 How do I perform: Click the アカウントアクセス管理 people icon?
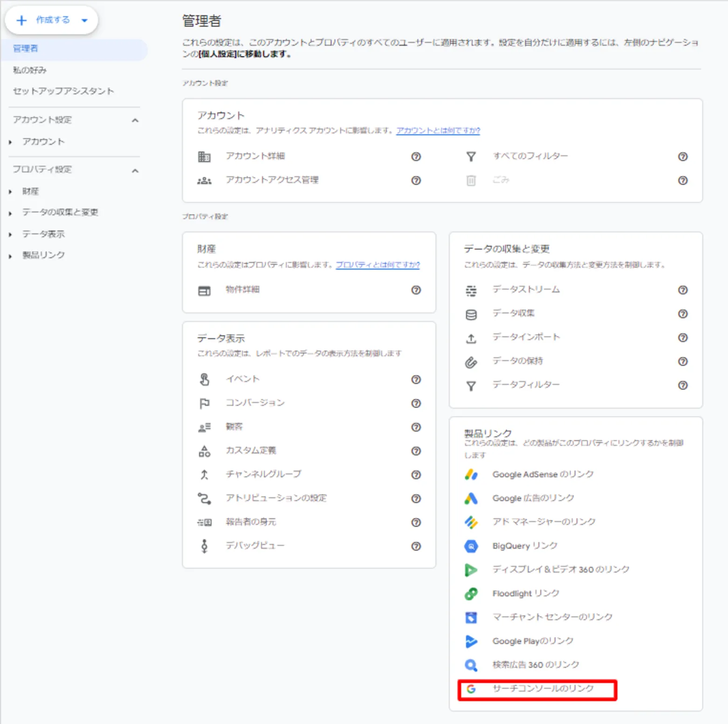click(x=204, y=180)
